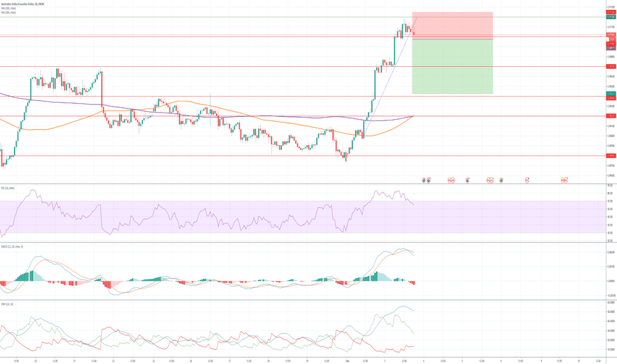Open the second-to-last economic event marker

click(528, 179)
